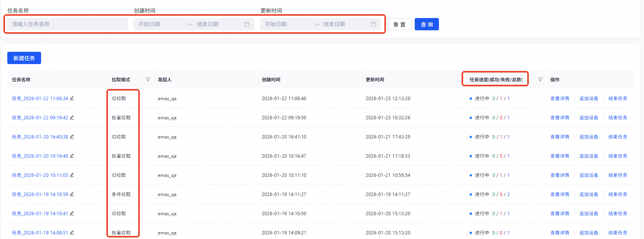644x239 pixels.
Task: Click edit pencil for 任务_2026-01-22 09:19:42
Action: pyautogui.click(x=72, y=117)
